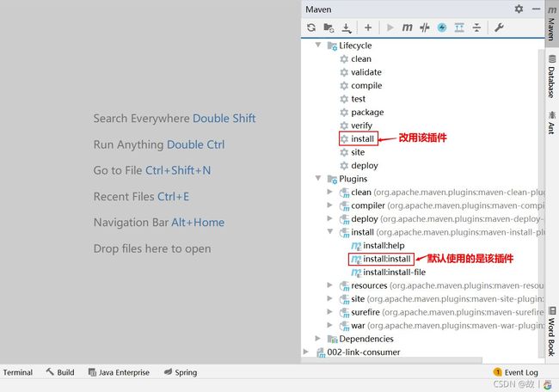This screenshot has height=392, width=559.
Task: Click the war plugin icon
Action: (344, 326)
